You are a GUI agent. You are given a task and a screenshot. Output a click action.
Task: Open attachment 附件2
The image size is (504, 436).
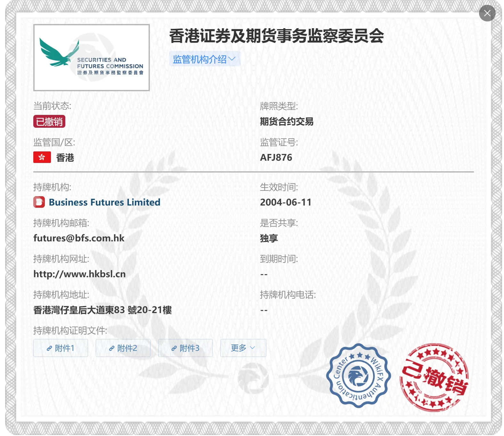tap(123, 348)
